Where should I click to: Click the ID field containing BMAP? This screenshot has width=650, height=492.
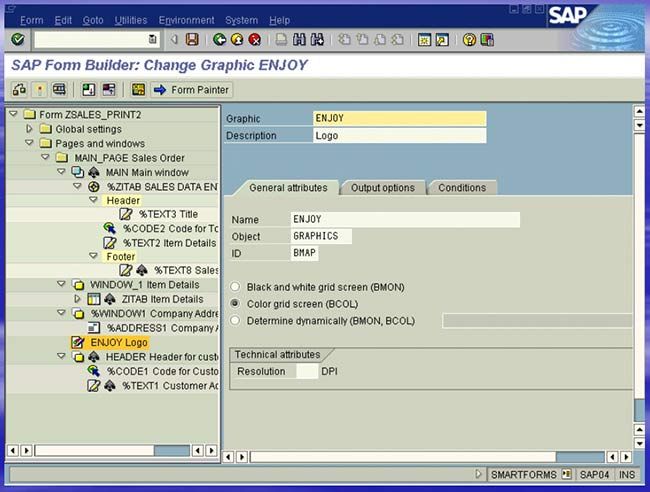point(304,253)
